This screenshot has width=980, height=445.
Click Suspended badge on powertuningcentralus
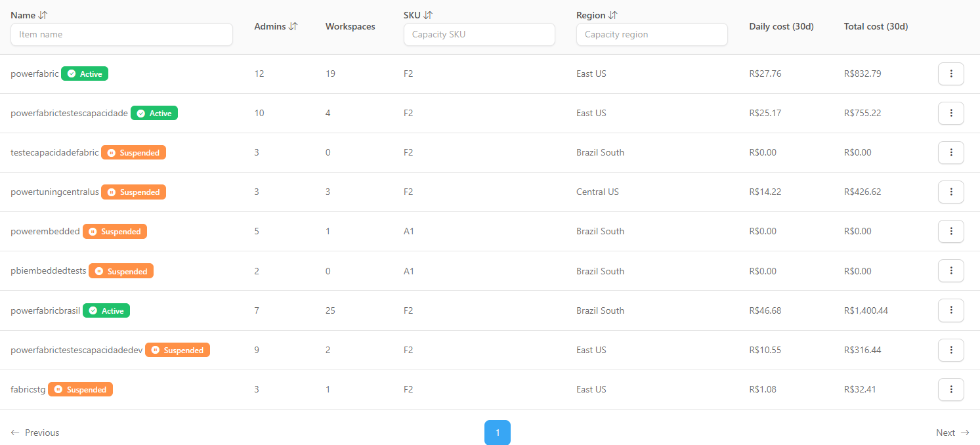pyautogui.click(x=134, y=192)
